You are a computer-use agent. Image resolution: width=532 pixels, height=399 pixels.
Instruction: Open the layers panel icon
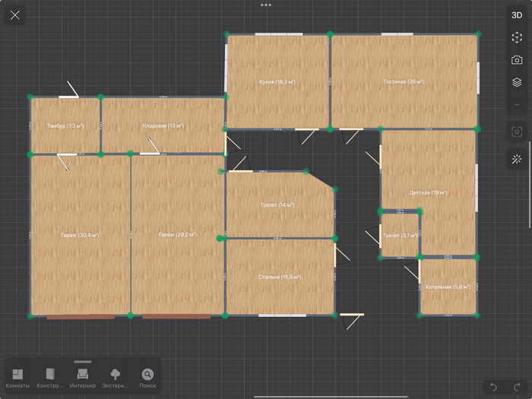click(x=517, y=82)
